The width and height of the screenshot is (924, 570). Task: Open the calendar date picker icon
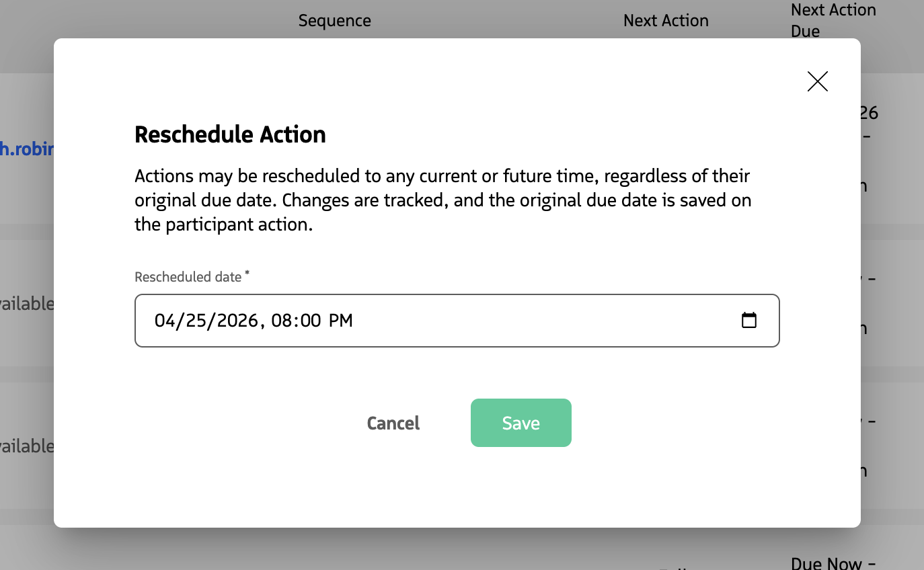[750, 321]
